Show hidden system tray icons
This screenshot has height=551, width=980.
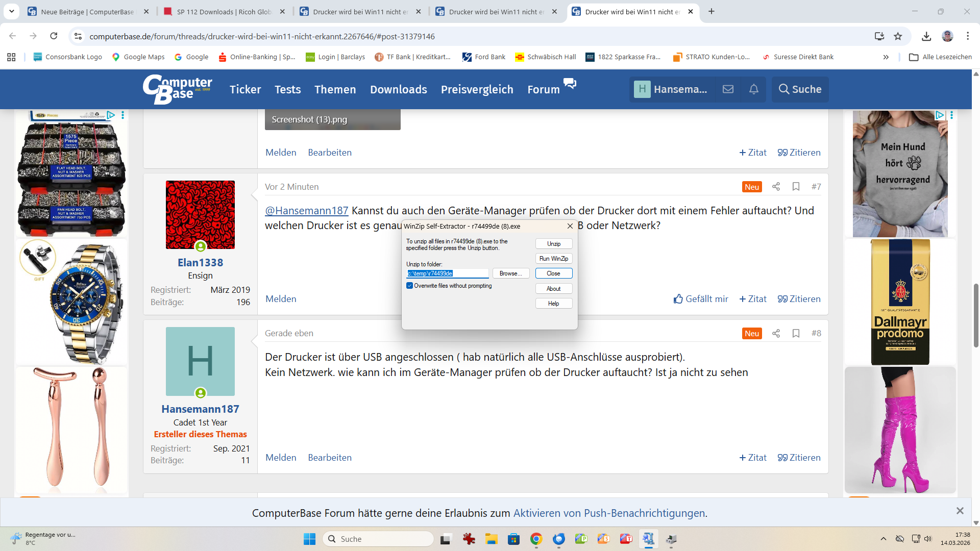pos(883,539)
